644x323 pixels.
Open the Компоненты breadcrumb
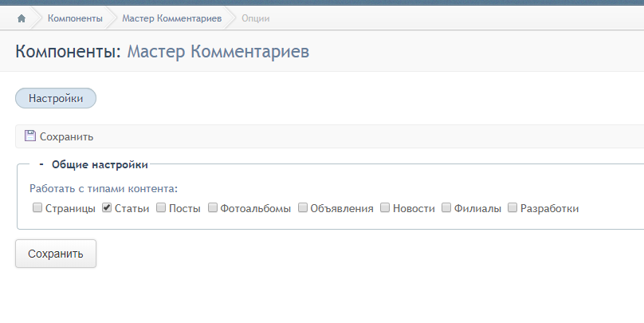[x=75, y=18]
